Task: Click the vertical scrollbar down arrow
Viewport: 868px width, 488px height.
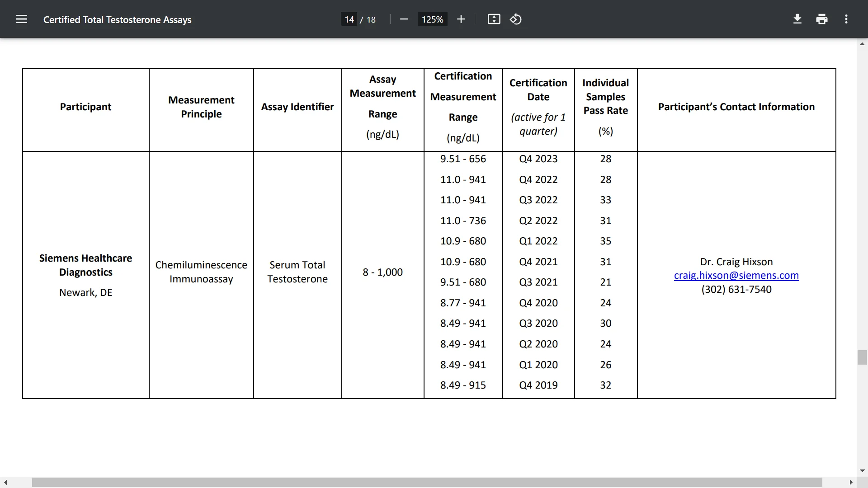Action: (x=862, y=471)
